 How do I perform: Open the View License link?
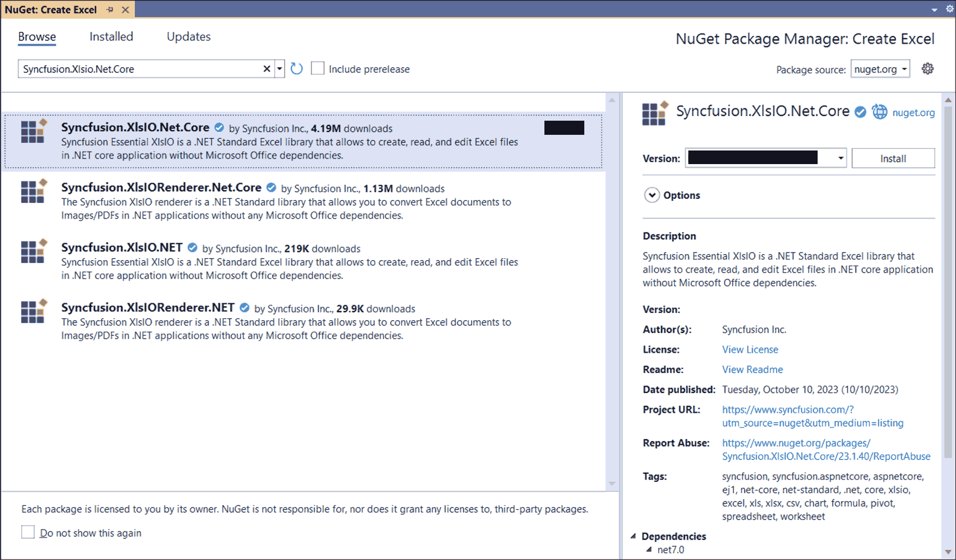(750, 349)
